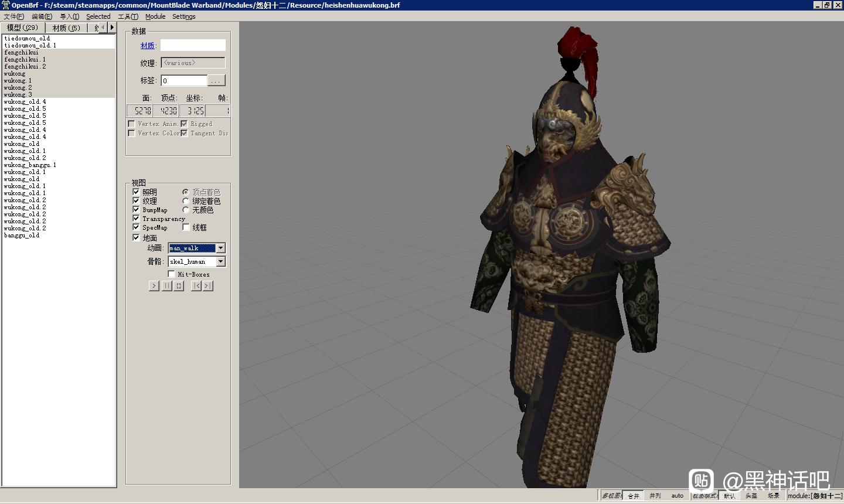Toggle the 照明 lighting checkbox
The width and height of the screenshot is (844, 504).
tap(136, 192)
